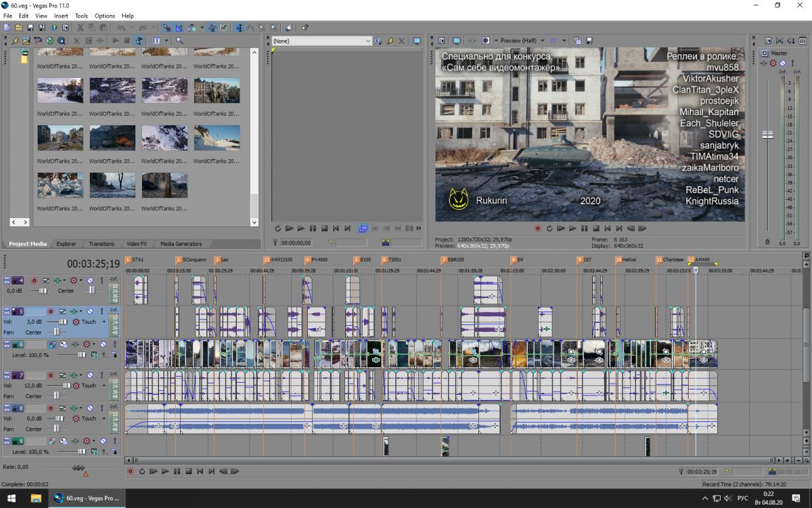Toggle Solo on audio track 7
This screenshot has height=508, width=812.
103,375
